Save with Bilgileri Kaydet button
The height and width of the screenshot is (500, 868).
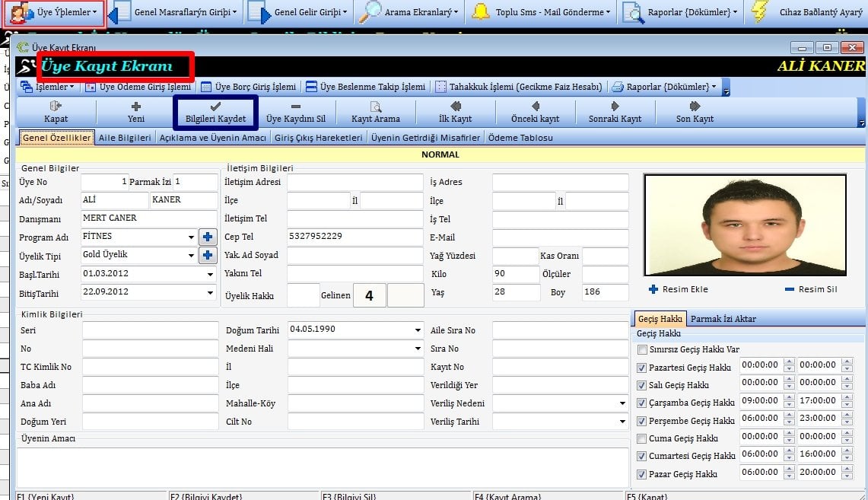[x=215, y=113]
